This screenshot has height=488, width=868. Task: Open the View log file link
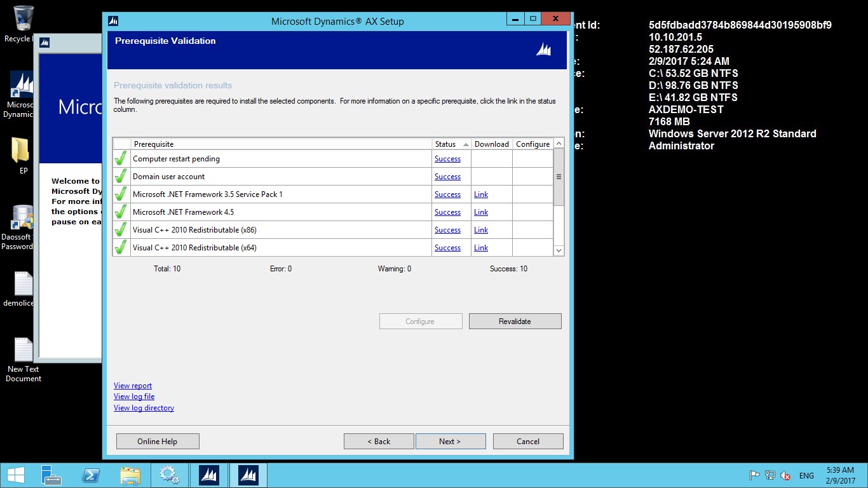coord(134,396)
